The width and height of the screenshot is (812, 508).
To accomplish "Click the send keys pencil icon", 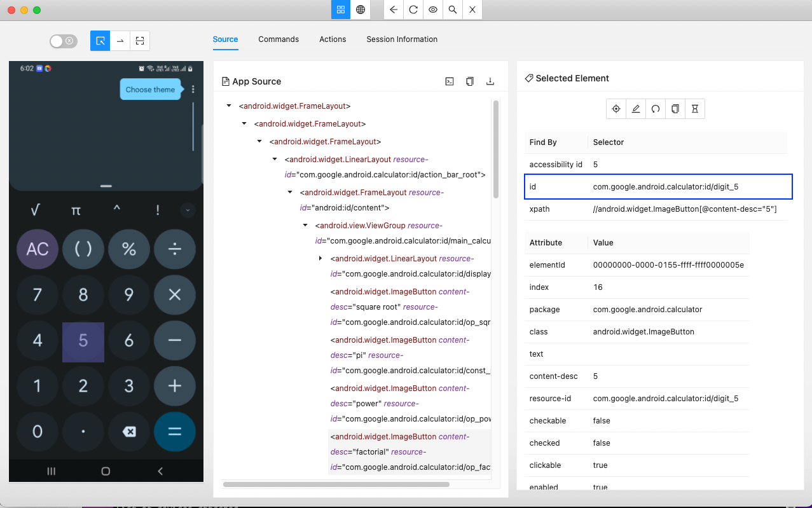I will [635, 109].
